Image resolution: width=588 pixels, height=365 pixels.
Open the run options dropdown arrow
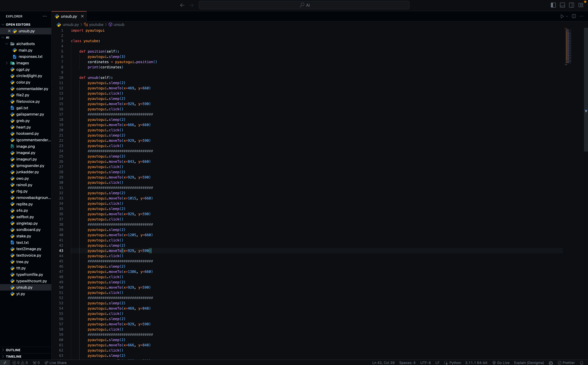click(x=567, y=16)
